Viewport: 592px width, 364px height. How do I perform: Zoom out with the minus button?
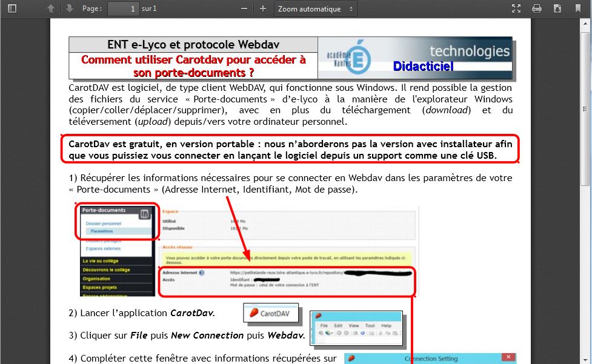pyautogui.click(x=244, y=8)
